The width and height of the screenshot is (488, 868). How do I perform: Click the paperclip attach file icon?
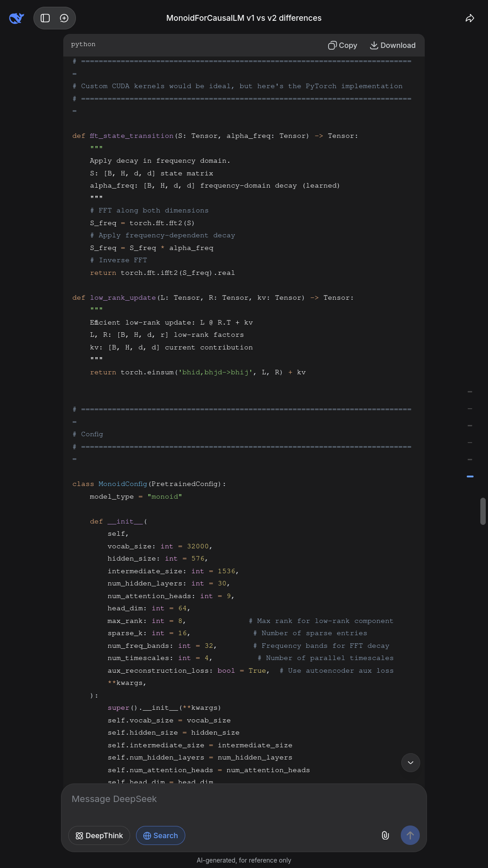coord(385,835)
